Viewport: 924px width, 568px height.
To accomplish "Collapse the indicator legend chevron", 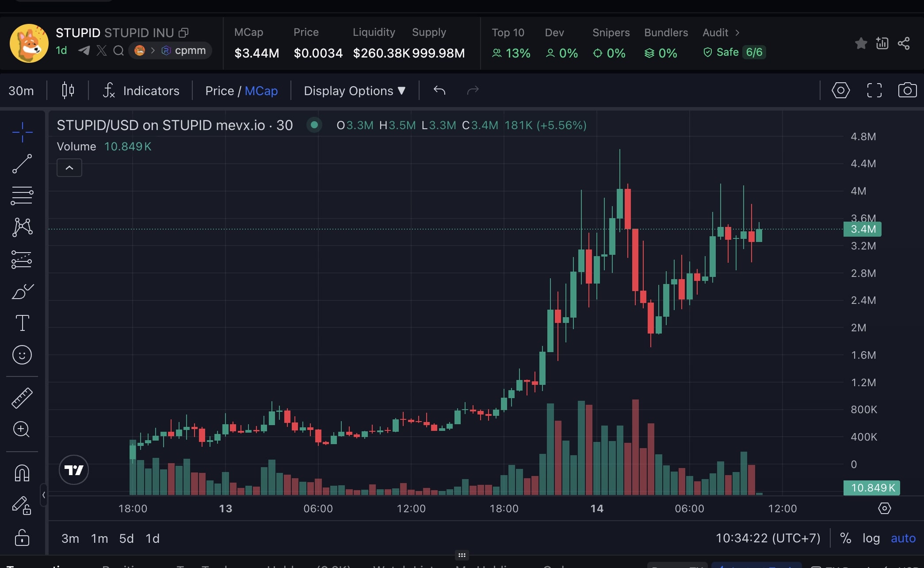I will point(69,168).
